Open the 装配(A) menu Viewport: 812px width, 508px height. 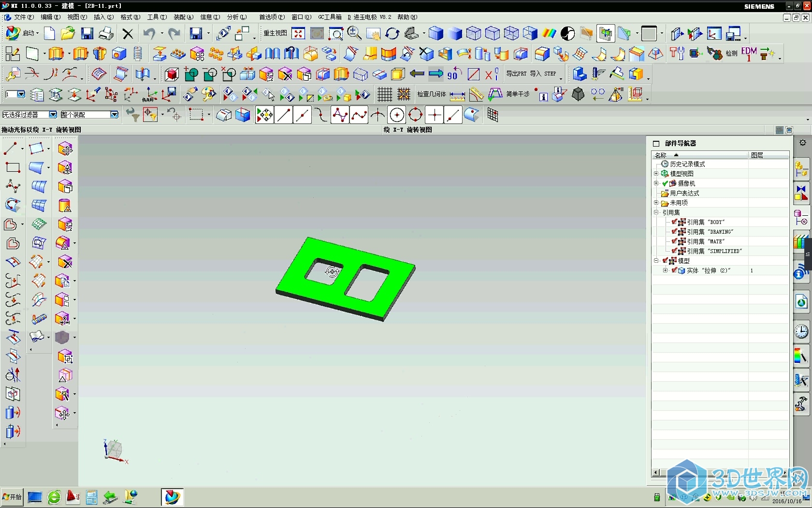183,17
